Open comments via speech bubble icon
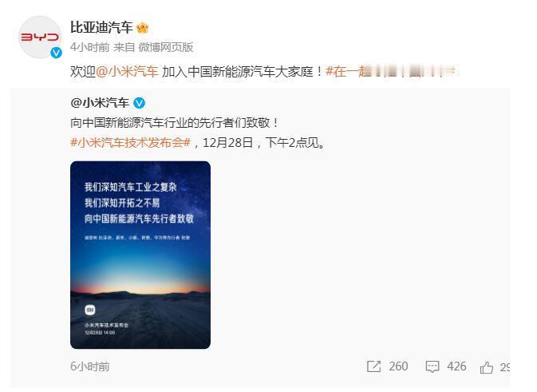 [x=432, y=366]
